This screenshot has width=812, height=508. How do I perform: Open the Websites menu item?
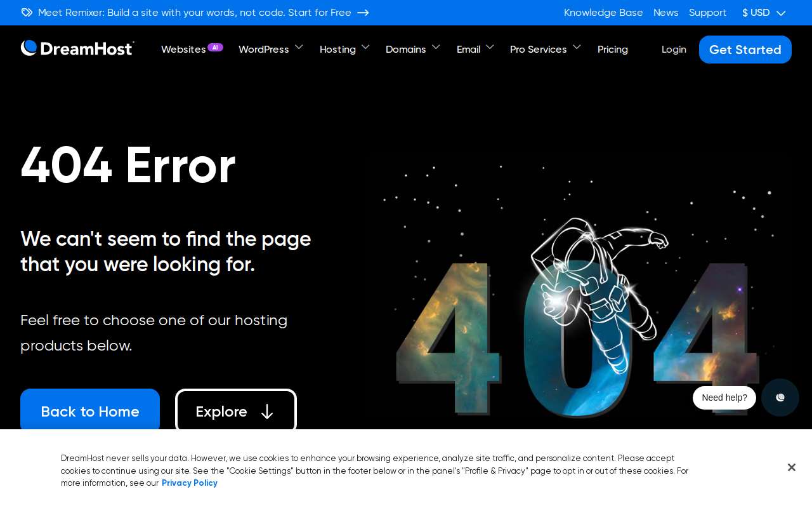(183, 50)
